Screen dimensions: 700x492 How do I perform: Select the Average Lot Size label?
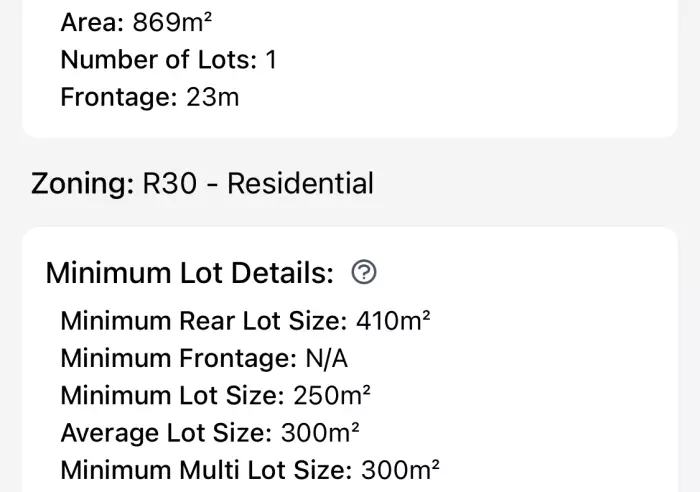pos(166,433)
